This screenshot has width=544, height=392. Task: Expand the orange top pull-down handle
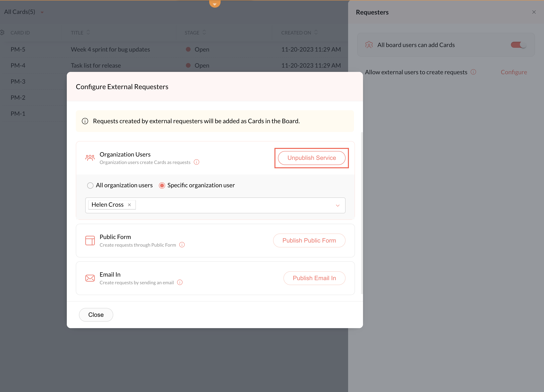pyautogui.click(x=215, y=4)
